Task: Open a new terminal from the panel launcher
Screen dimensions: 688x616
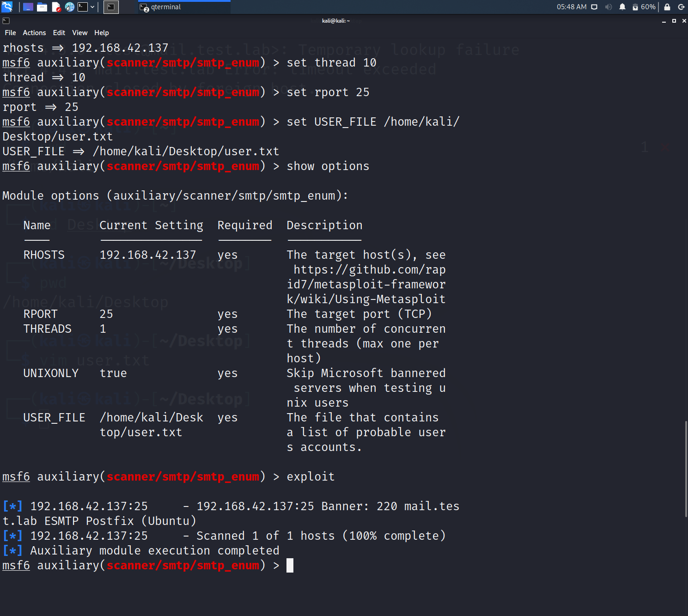Action: 83,6
